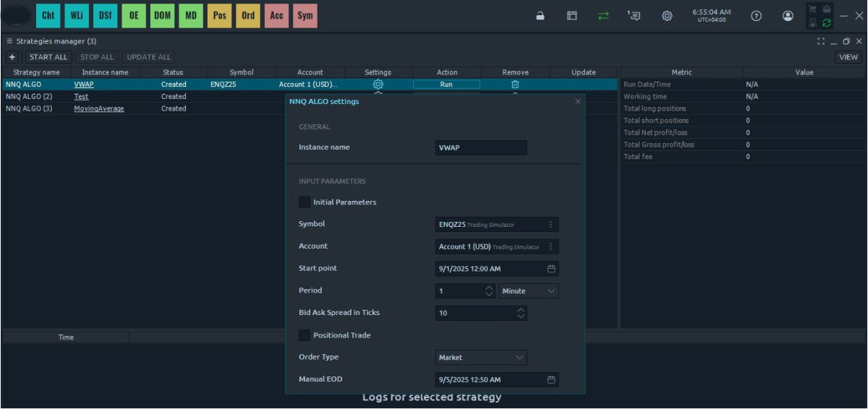Open the MovingAverage instance link

coord(98,109)
